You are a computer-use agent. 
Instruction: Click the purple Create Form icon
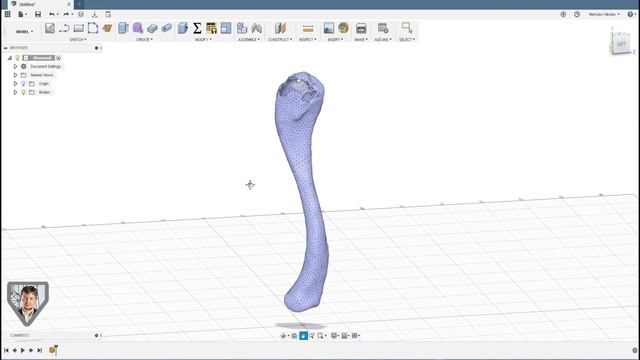pyautogui.click(x=138, y=28)
